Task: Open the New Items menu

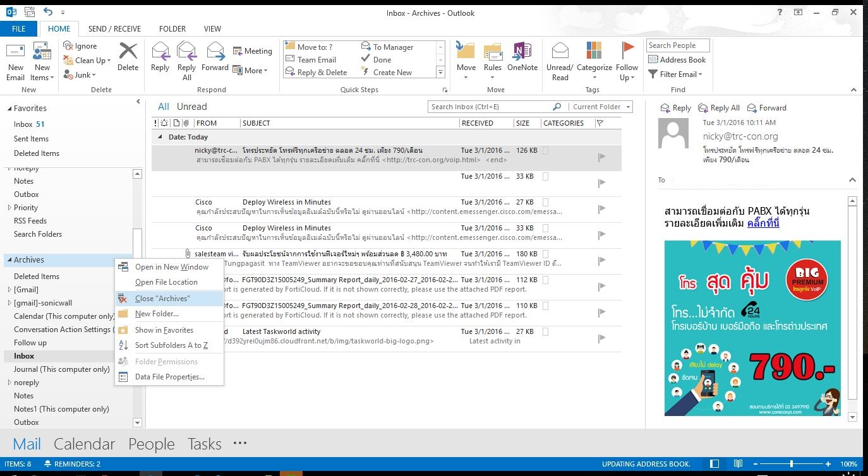Action: point(42,62)
